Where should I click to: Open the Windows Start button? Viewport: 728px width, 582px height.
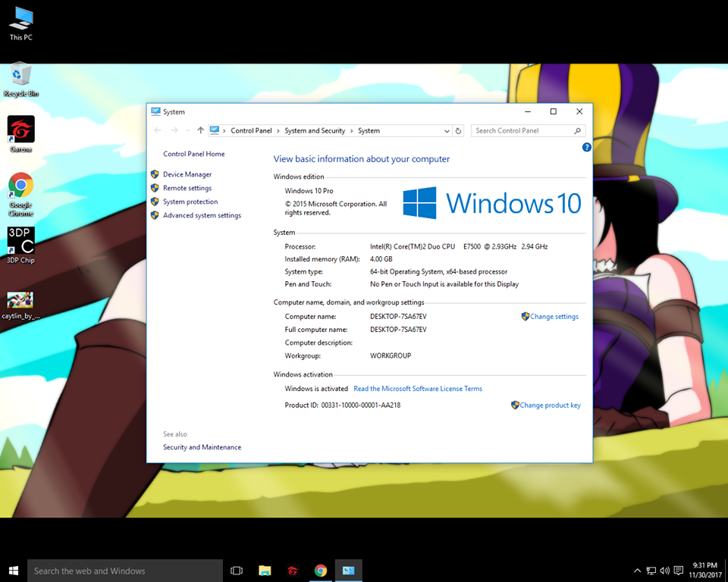click(x=14, y=571)
